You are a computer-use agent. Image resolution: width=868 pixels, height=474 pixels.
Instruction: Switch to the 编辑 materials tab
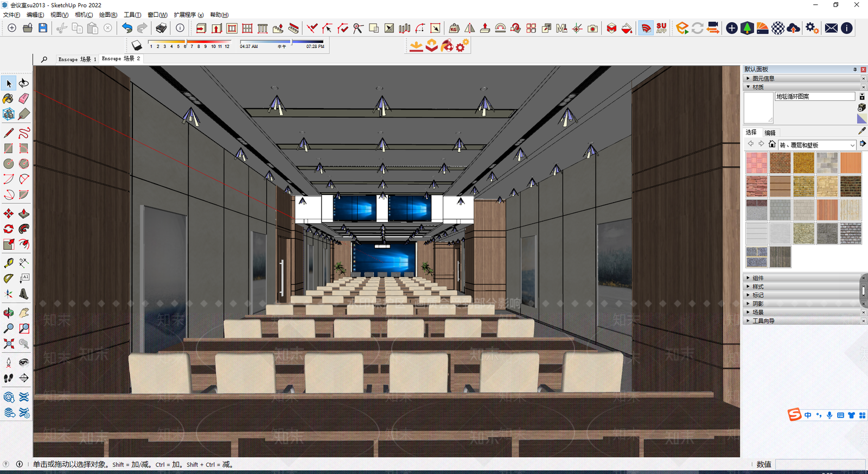(x=770, y=132)
